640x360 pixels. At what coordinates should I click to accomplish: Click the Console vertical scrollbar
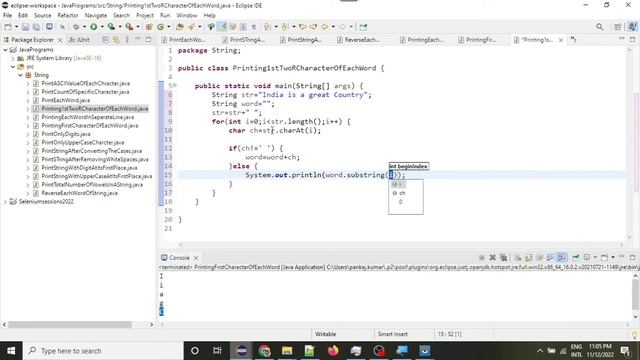tap(636, 295)
